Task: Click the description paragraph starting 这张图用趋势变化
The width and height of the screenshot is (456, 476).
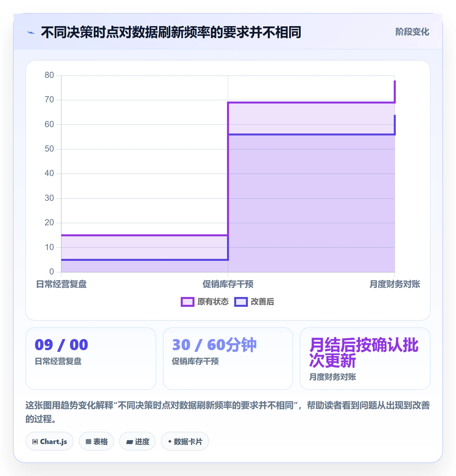Action: (x=228, y=412)
